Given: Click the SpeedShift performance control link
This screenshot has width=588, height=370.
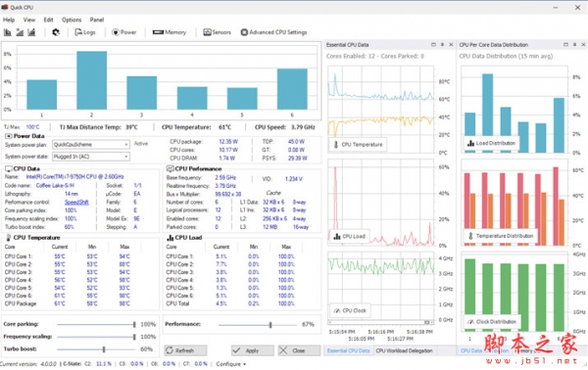Looking at the screenshot, I should [76, 203].
